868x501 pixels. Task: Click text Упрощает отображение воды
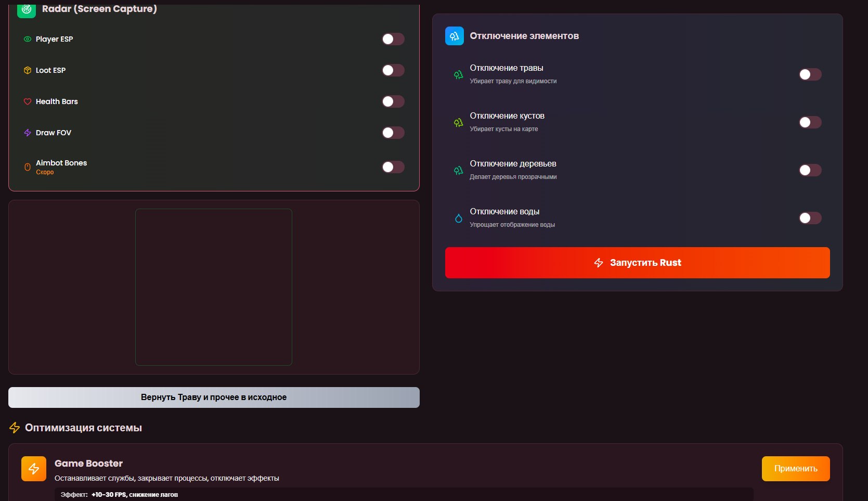pos(512,225)
